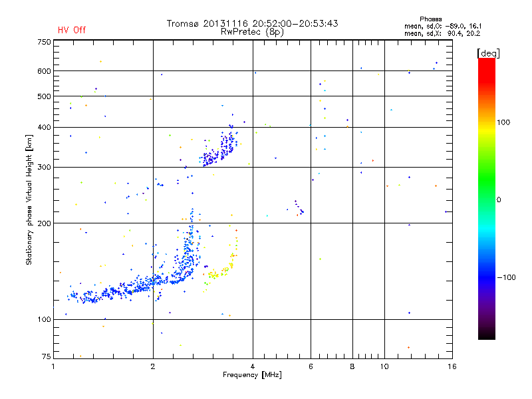
Task: Click the 'mean, sd,O: -89.0, 16.1' line
Action: coord(443,26)
